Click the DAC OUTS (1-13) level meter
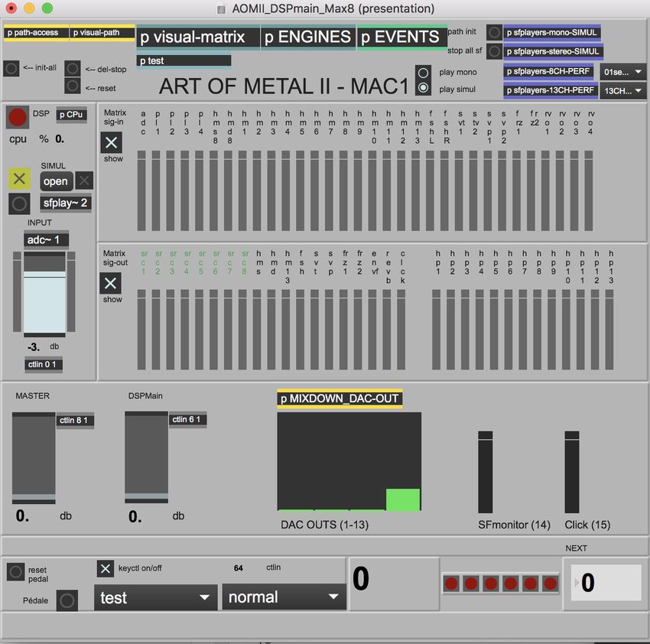 [x=349, y=461]
